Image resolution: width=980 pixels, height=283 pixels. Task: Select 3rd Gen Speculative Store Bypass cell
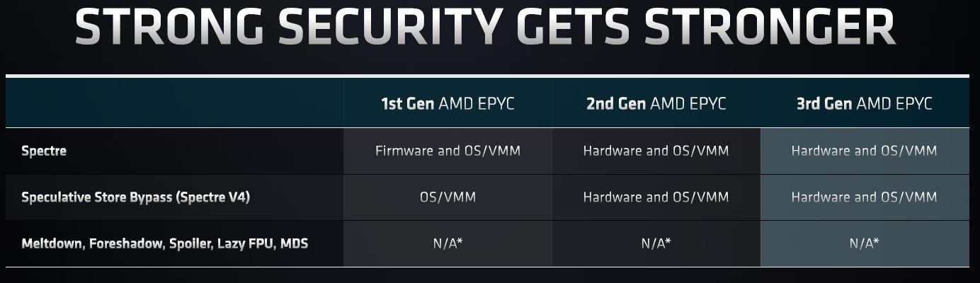pyautogui.click(x=864, y=197)
